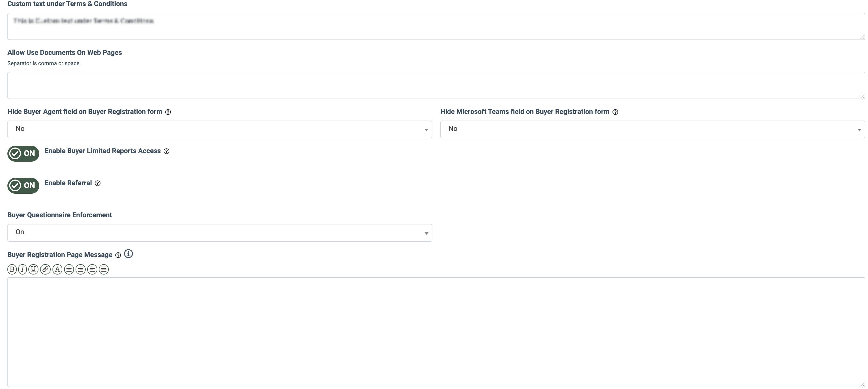Toggle underline formatting icon
The width and height of the screenshot is (868, 389).
click(x=33, y=269)
